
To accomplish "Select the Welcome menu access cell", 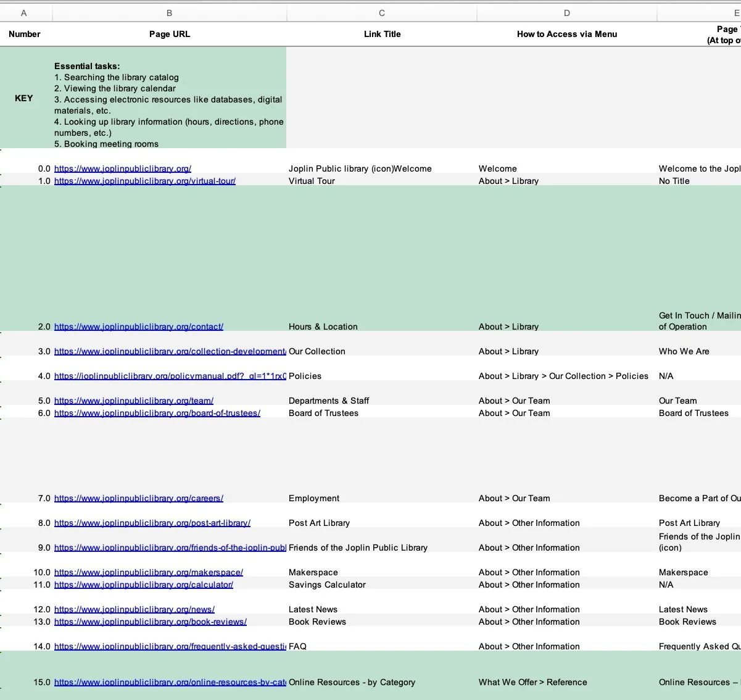I will pyautogui.click(x=566, y=161).
